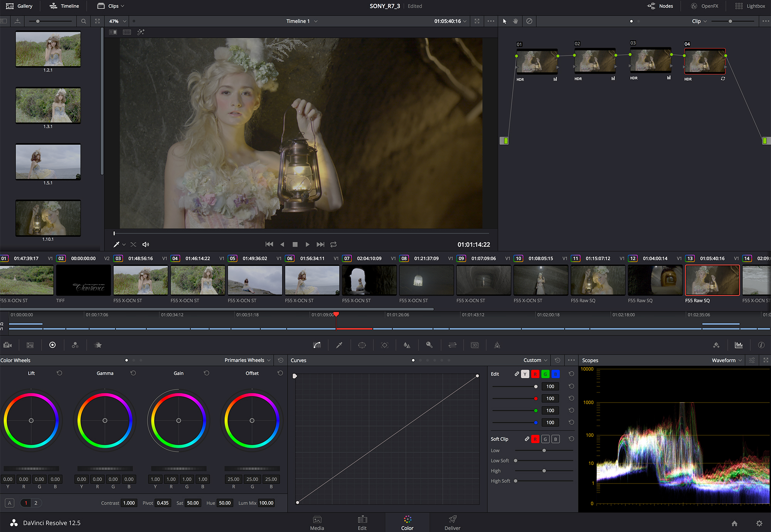Viewport: 771px width, 532px height.
Task: Open the Power Window palette
Action: pos(362,345)
